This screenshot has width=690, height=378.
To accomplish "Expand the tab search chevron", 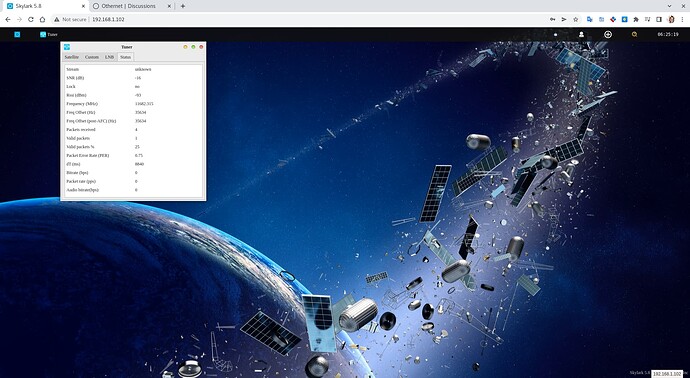I will [x=670, y=6].
